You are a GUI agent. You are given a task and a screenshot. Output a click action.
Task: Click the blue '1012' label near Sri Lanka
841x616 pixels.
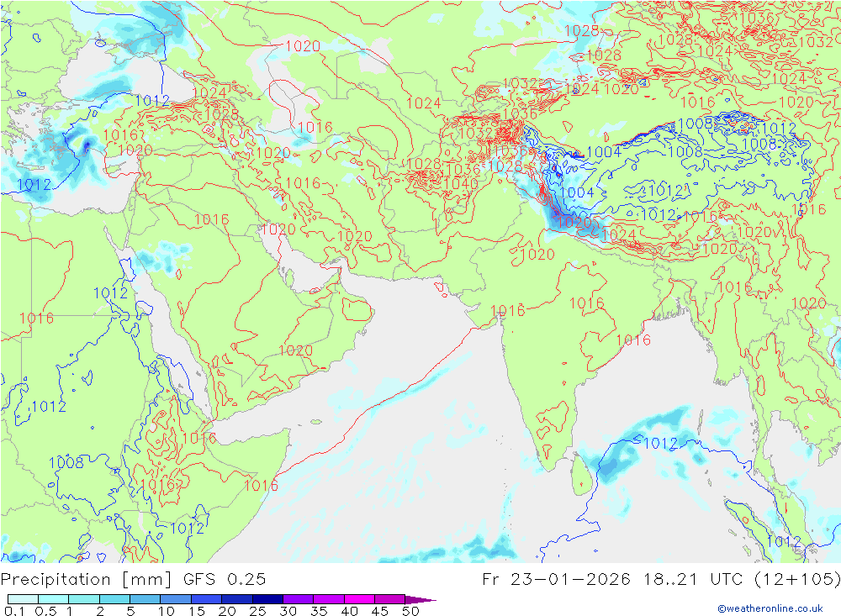(x=661, y=444)
